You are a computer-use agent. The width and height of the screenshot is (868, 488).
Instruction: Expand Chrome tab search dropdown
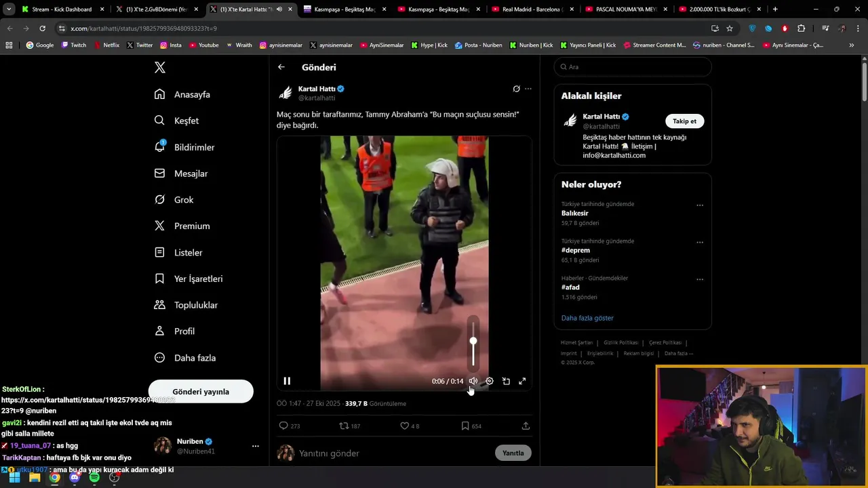pyautogui.click(x=9, y=9)
